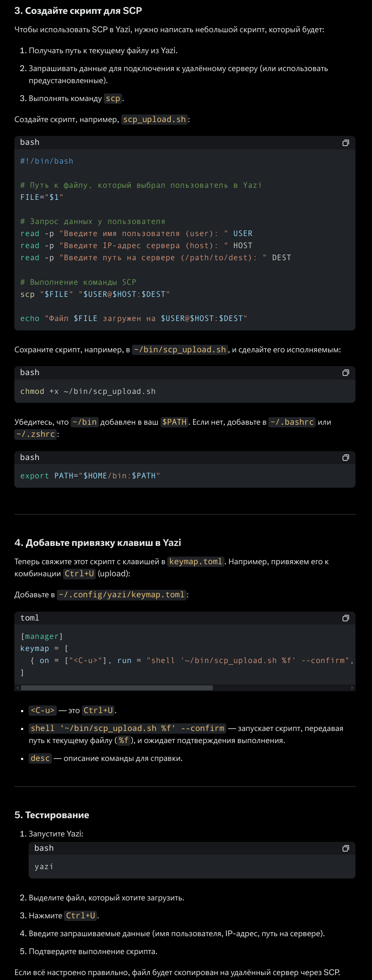Click the left scroll arrow in toml block
Image resolution: width=372 pixels, height=980 pixels.
pos(17,688)
